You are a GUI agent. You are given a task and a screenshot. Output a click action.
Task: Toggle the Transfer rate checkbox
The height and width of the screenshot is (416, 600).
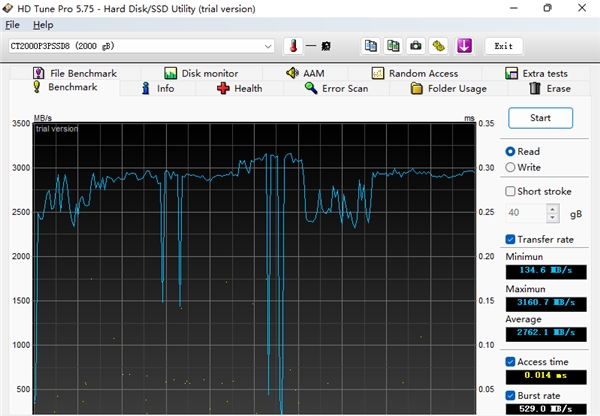(x=510, y=240)
